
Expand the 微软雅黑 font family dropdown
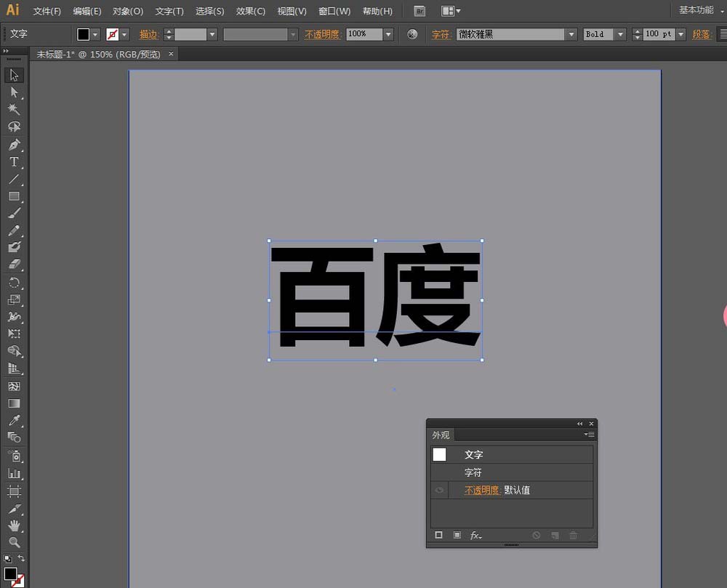click(x=571, y=34)
